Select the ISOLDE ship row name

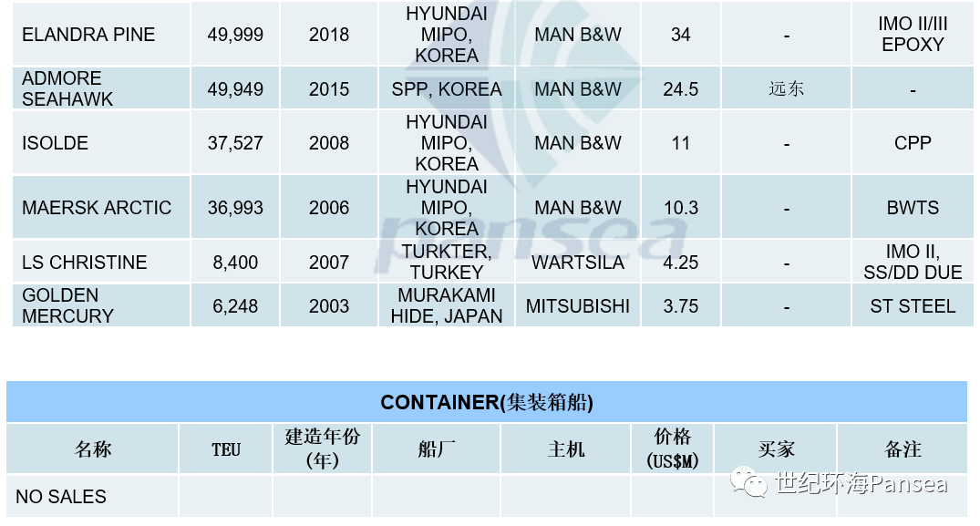[101, 143]
